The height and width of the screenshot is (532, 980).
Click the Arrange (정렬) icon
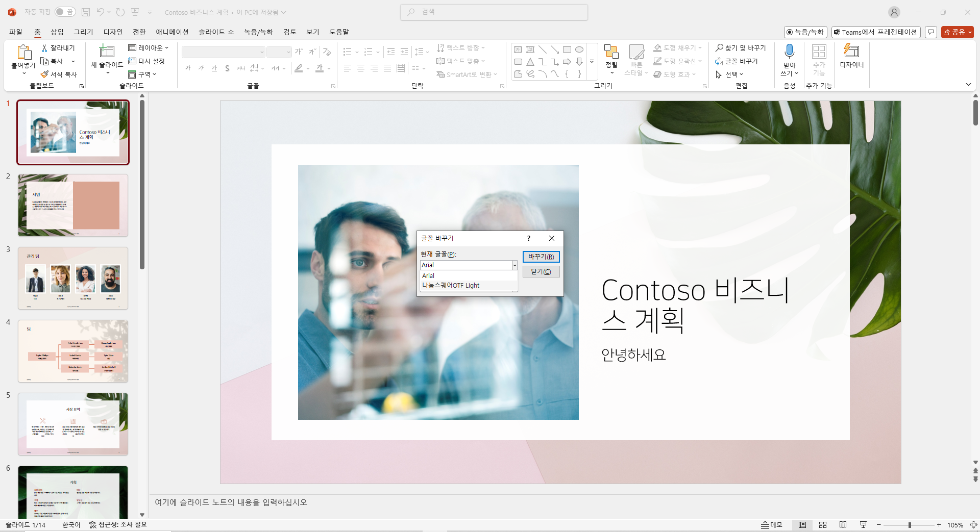pyautogui.click(x=611, y=51)
